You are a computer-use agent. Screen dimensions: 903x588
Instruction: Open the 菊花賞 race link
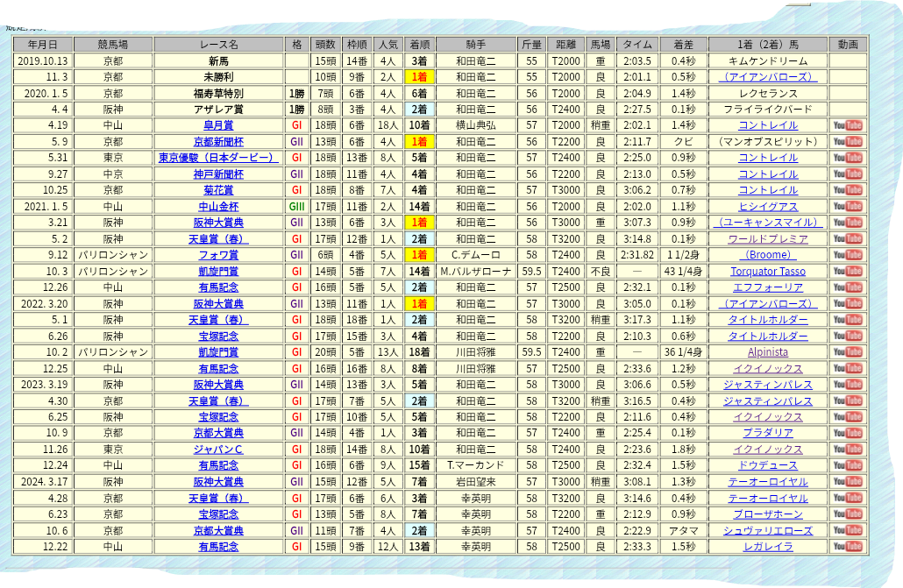pyautogui.click(x=218, y=190)
